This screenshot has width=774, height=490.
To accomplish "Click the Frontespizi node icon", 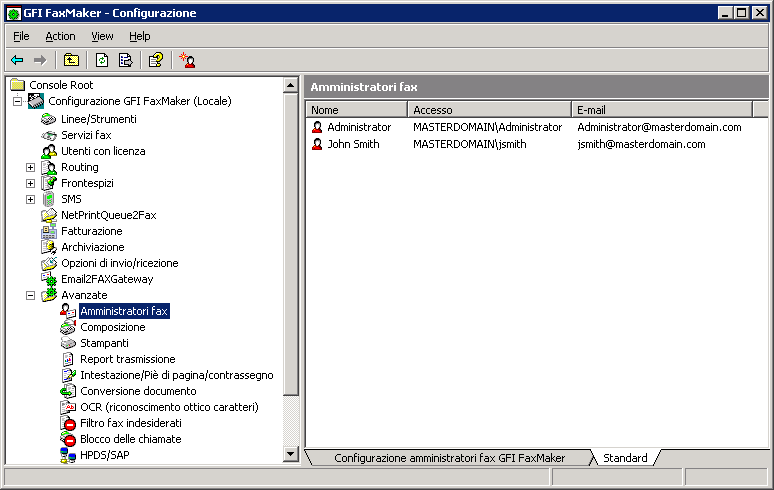I will [48, 183].
